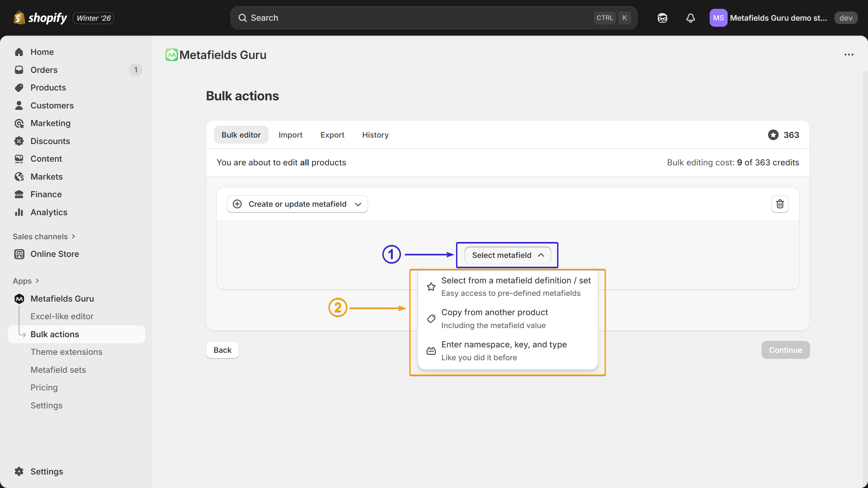Expand the Apps section chevron
The image size is (868, 488).
coord(37,281)
